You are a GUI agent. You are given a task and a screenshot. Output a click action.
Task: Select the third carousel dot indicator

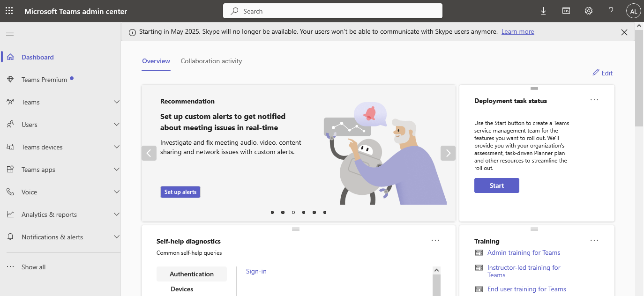pyautogui.click(x=293, y=212)
